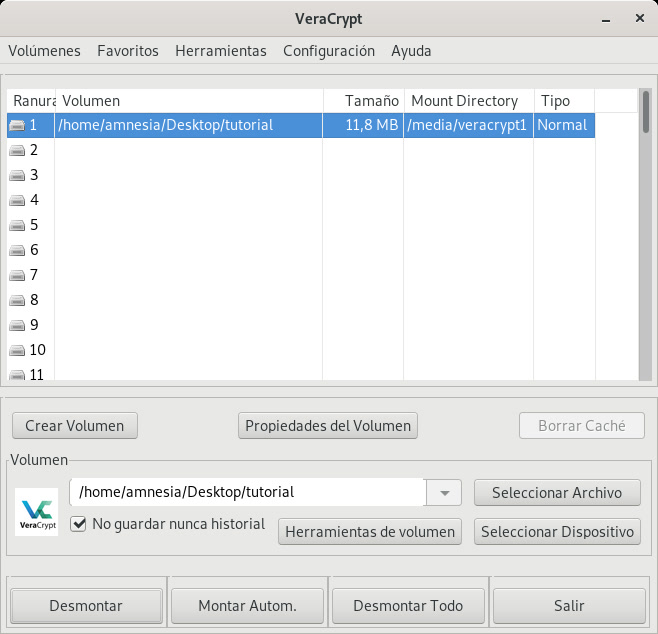Click the drive icon for slot 1
This screenshot has width=658, height=634.
pos(17,125)
